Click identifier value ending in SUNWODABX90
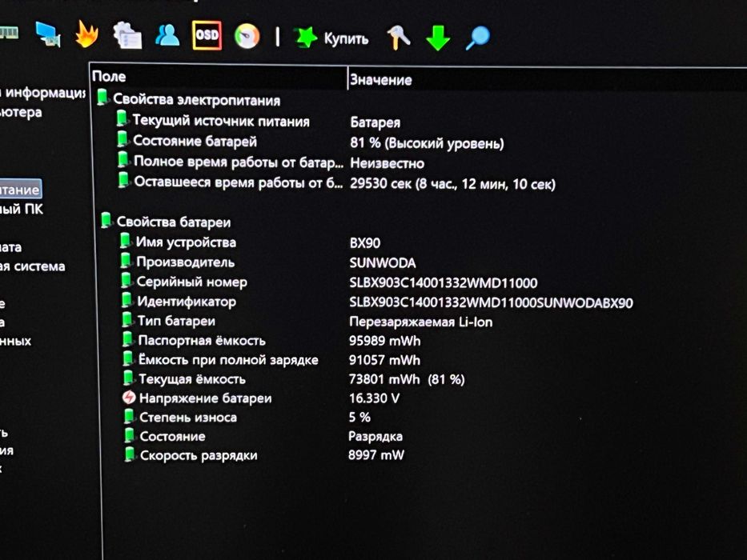Screen dimensions: 747x560 pyautogui.click(x=491, y=303)
